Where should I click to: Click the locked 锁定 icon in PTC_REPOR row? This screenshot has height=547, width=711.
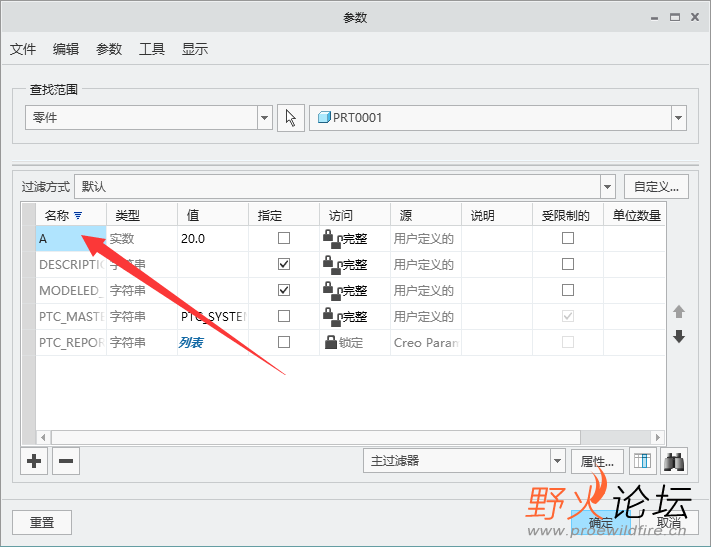pos(331,342)
